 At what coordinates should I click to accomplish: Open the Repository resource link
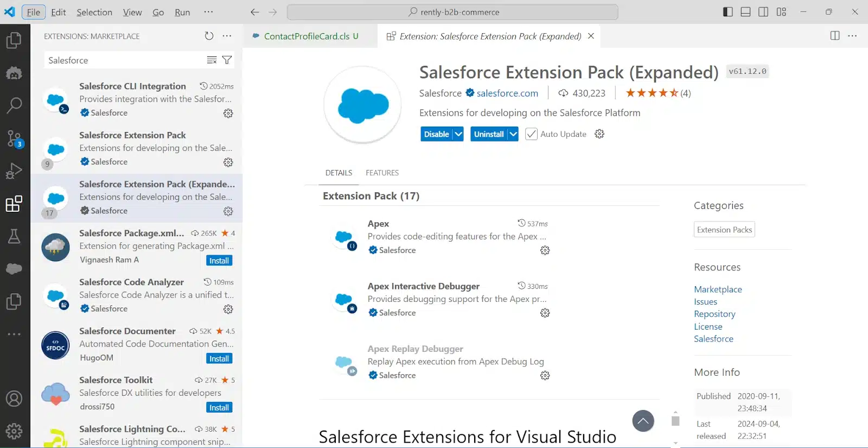714,314
